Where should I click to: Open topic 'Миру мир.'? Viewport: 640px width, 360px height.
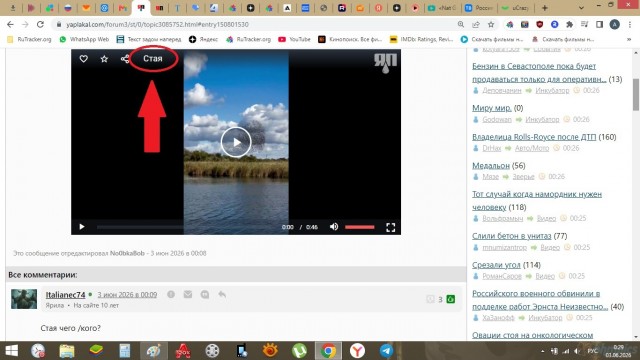click(x=491, y=108)
